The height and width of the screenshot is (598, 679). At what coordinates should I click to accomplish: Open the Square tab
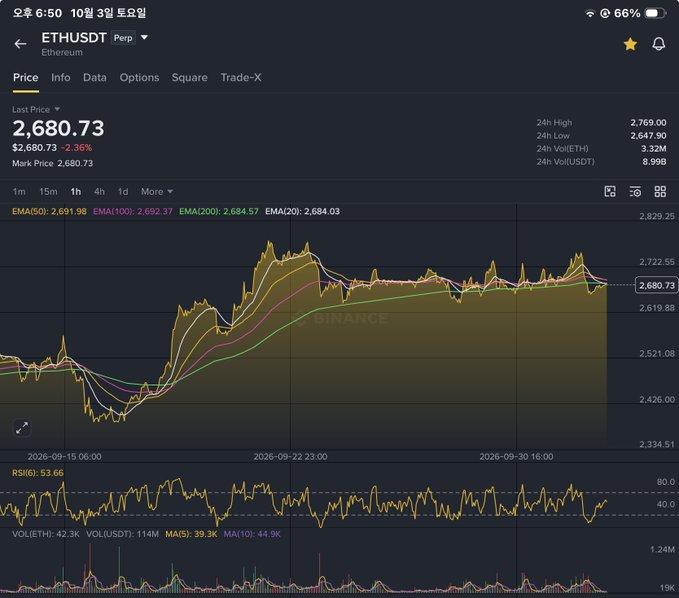click(190, 78)
